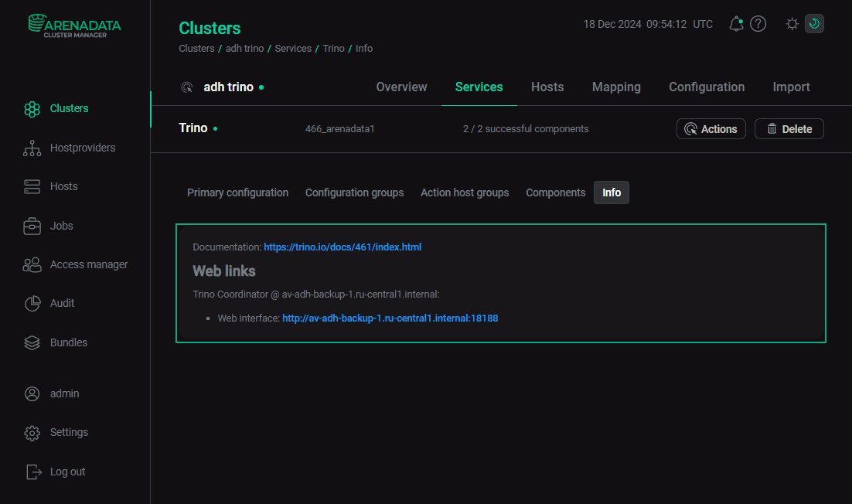
Task: Open Access manager in sidebar
Action: coord(89,264)
